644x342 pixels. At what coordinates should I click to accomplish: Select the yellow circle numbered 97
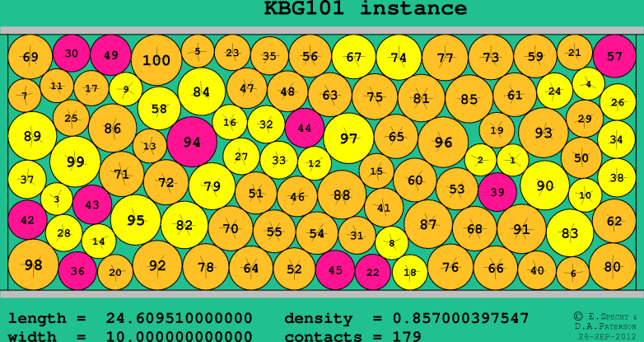(348, 138)
